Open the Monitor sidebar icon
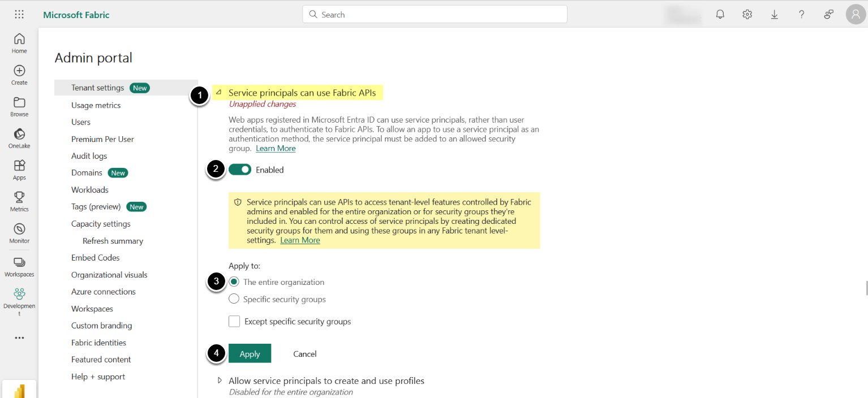868x398 pixels. coord(19,229)
